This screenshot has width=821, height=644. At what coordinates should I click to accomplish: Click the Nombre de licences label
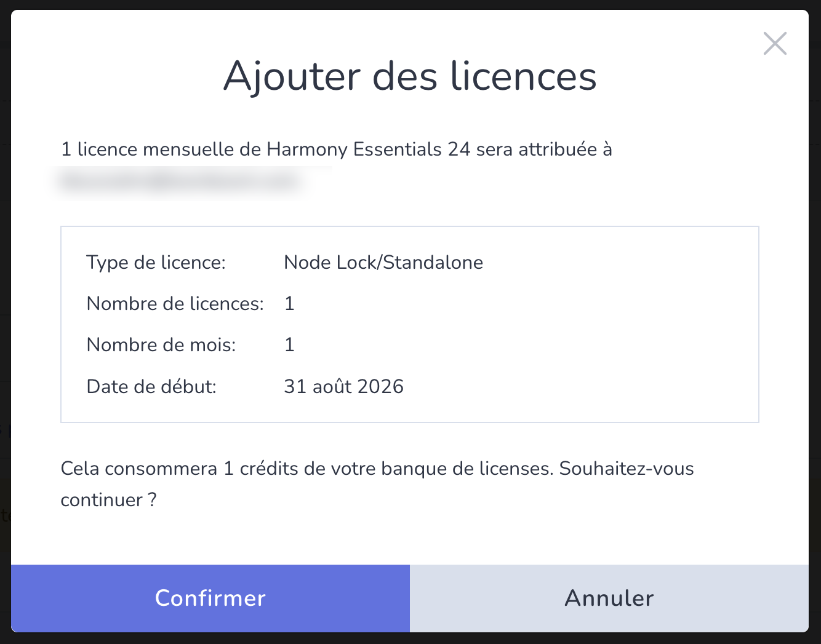coord(175,304)
